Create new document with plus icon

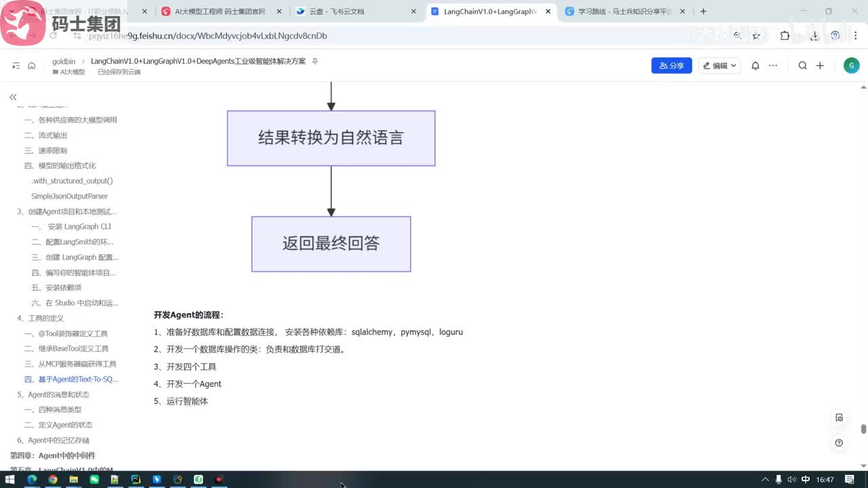click(820, 66)
